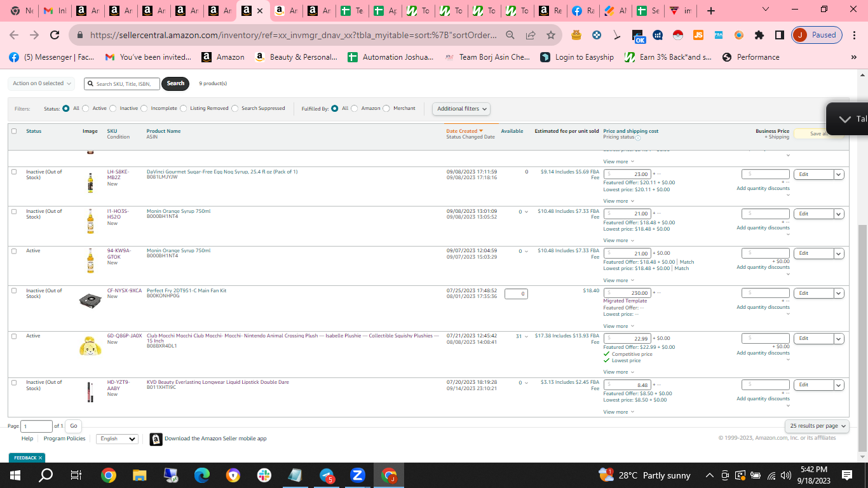Go back to the previous browser page
This screenshot has width=868, height=488.
tap(14, 35)
